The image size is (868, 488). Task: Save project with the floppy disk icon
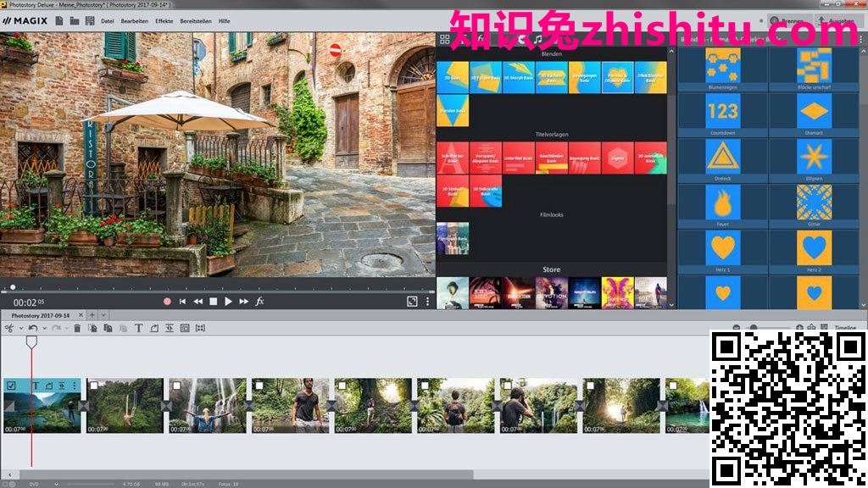click(90, 21)
